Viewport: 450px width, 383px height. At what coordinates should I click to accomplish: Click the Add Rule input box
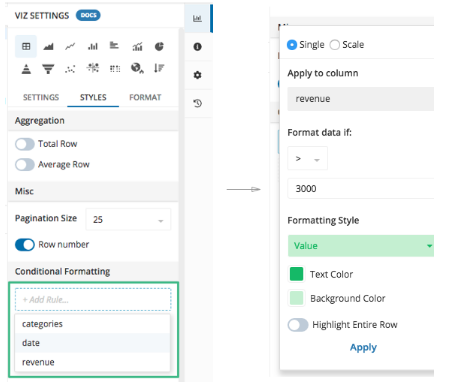93,300
